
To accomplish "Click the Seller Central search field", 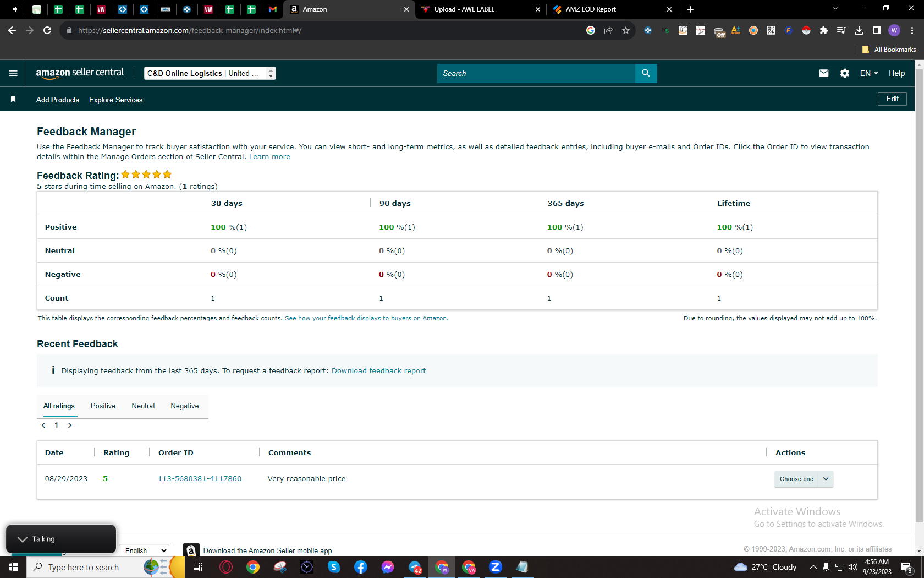I will [536, 73].
